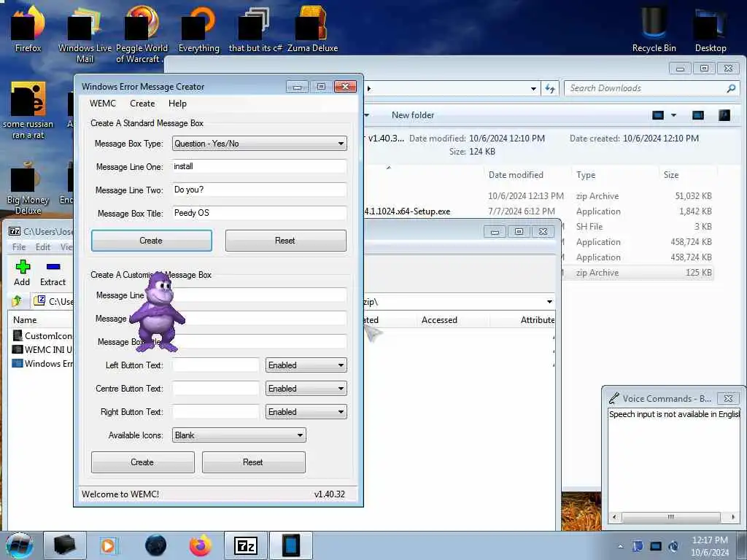Viewport: 747px width, 560px height.
Task: Open the Help menu in WEMC
Action: pyautogui.click(x=178, y=104)
